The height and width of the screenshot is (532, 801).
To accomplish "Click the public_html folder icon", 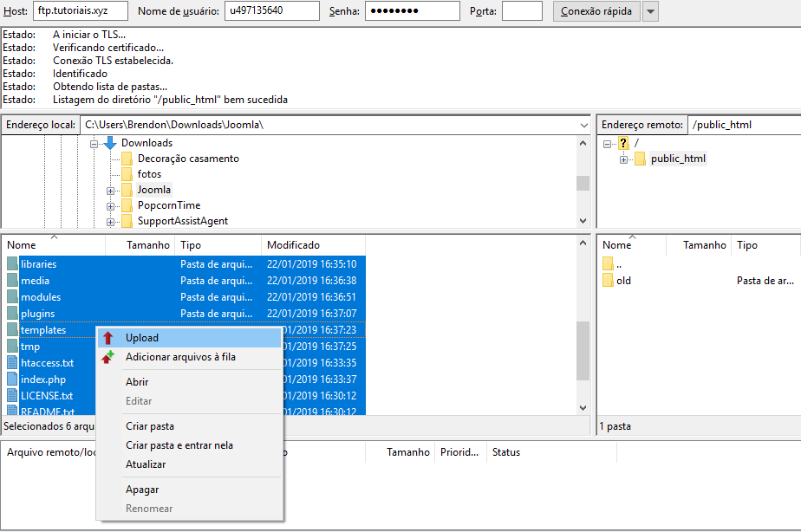I will pos(640,159).
